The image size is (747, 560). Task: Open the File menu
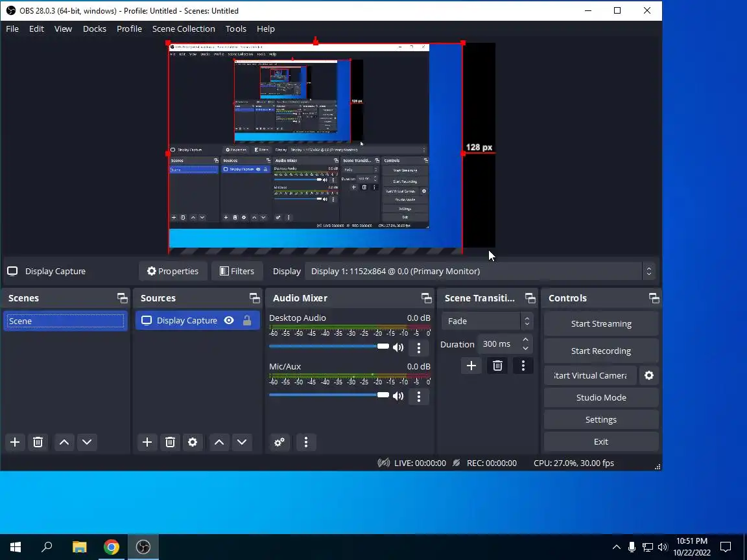[x=12, y=29]
